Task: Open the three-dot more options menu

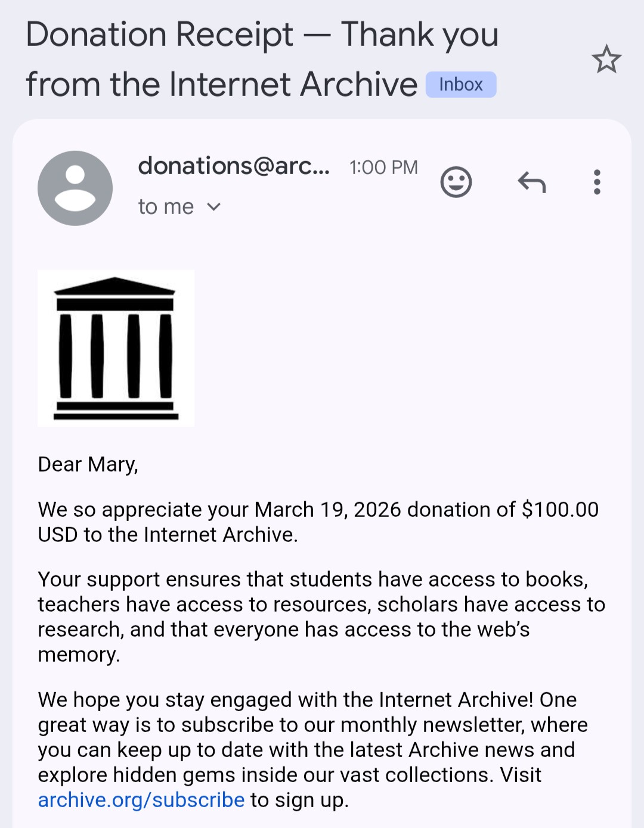Action: coord(596,182)
